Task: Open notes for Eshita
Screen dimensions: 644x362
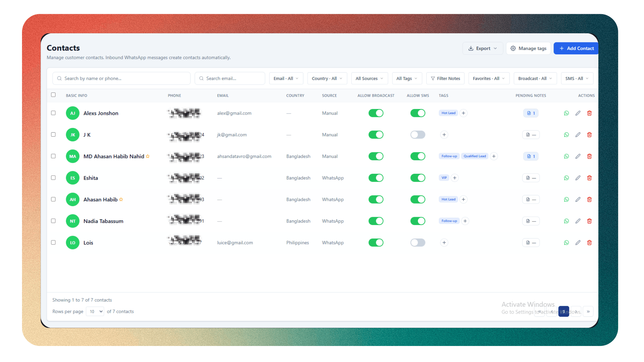Action: tap(531, 178)
